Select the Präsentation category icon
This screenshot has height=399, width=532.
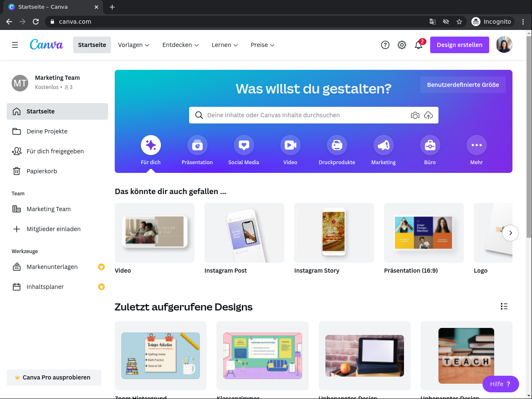pos(197,145)
